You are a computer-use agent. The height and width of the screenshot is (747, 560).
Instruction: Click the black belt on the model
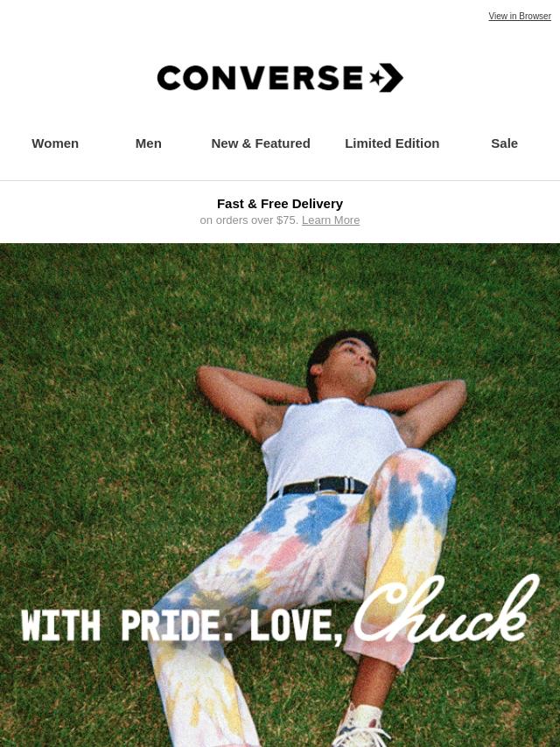[318, 487]
